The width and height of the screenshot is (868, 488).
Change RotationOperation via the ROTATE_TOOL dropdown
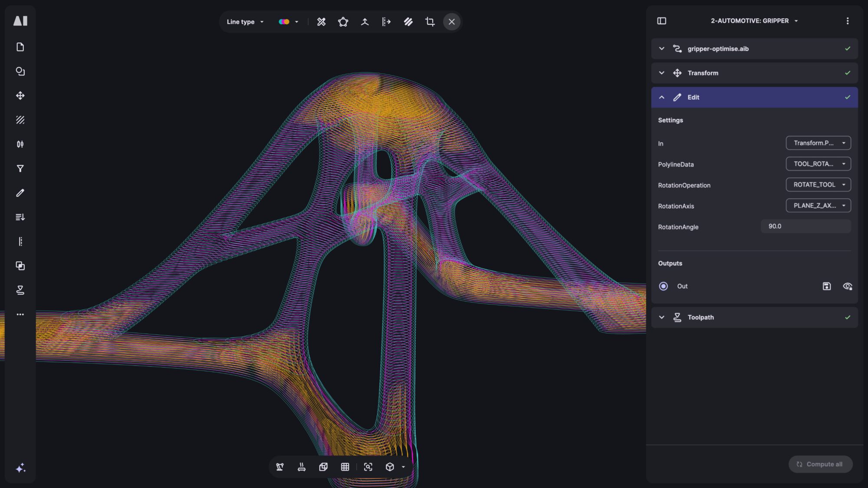coord(819,185)
